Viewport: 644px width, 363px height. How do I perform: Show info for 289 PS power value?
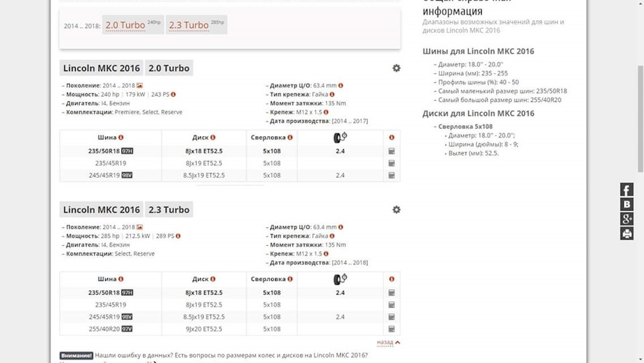pyautogui.click(x=178, y=236)
